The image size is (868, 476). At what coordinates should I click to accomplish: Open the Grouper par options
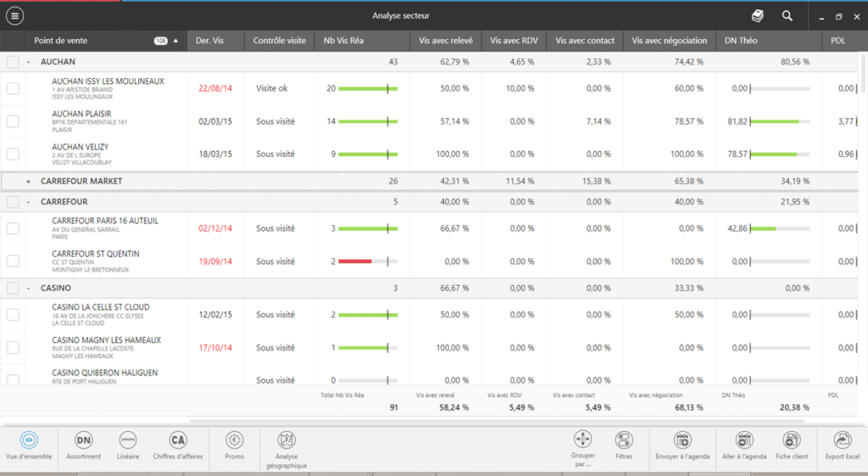point(582,440)
